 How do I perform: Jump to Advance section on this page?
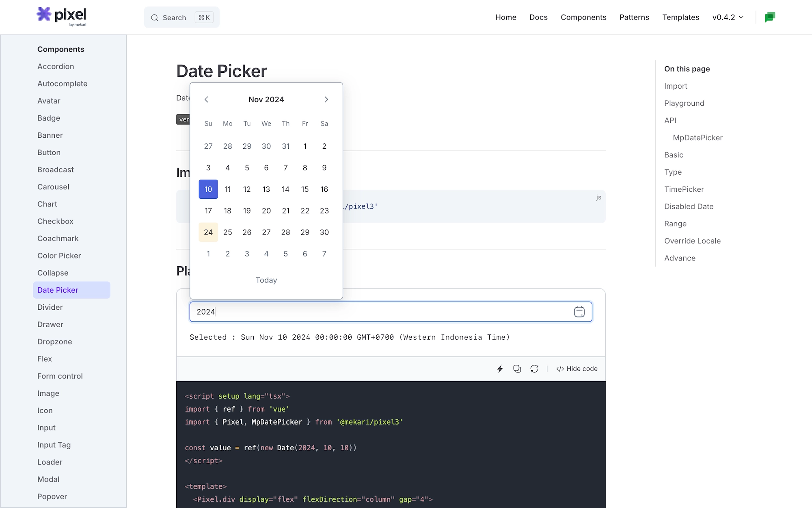point(680,258)
